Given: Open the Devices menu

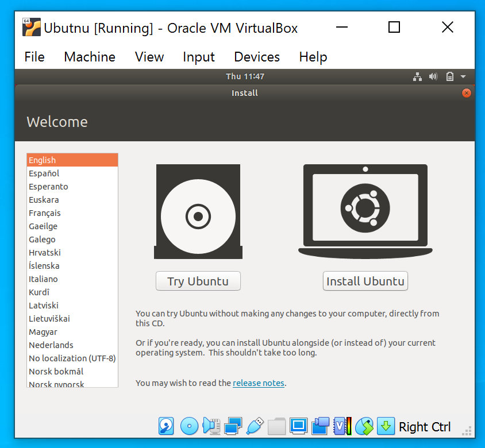Looking at the screenshot, I should pos(257,57).
